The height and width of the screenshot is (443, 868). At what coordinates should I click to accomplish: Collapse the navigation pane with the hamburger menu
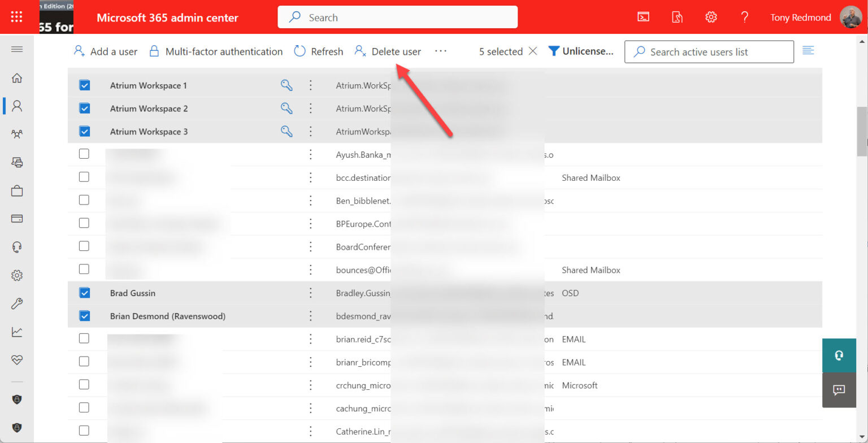[x=17, y=49]
